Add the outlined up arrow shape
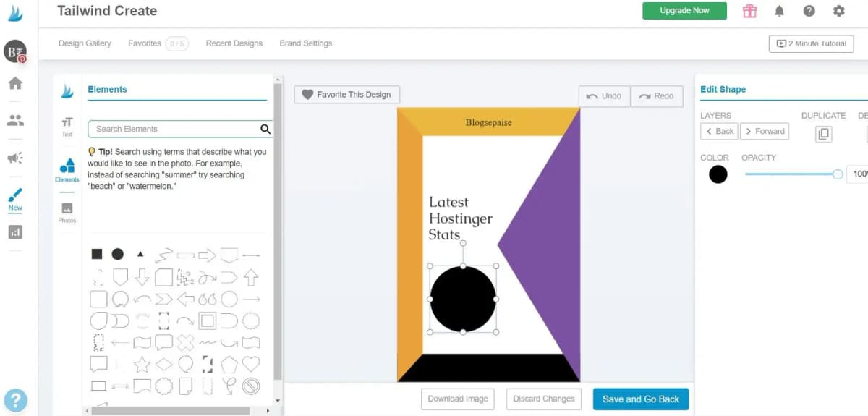Image resolution: width=868 pixels, height=416 pixels. [251, 276]
